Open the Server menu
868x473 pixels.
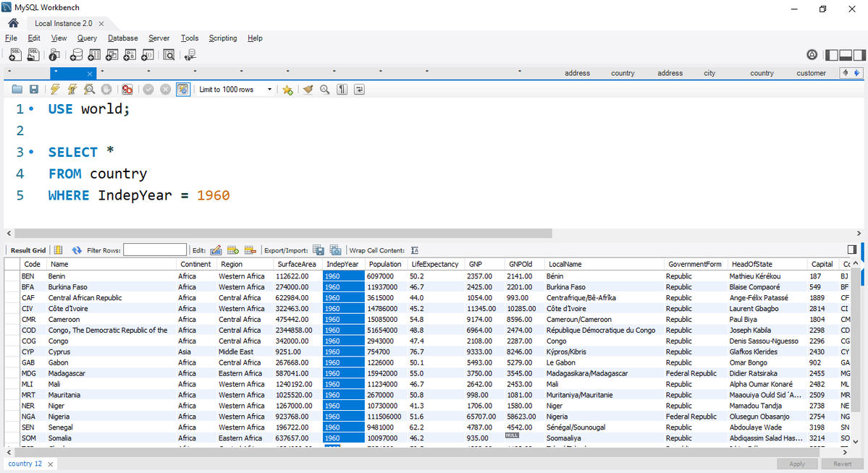point(159,38)
